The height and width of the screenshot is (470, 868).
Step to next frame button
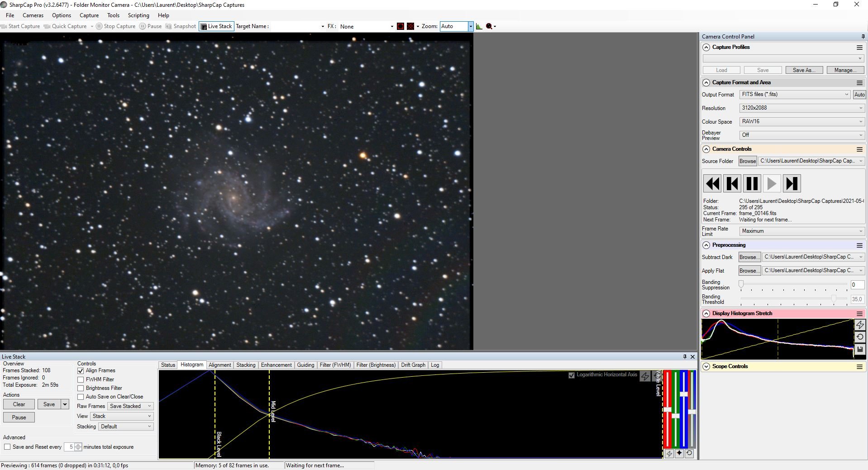pos(792,184)
